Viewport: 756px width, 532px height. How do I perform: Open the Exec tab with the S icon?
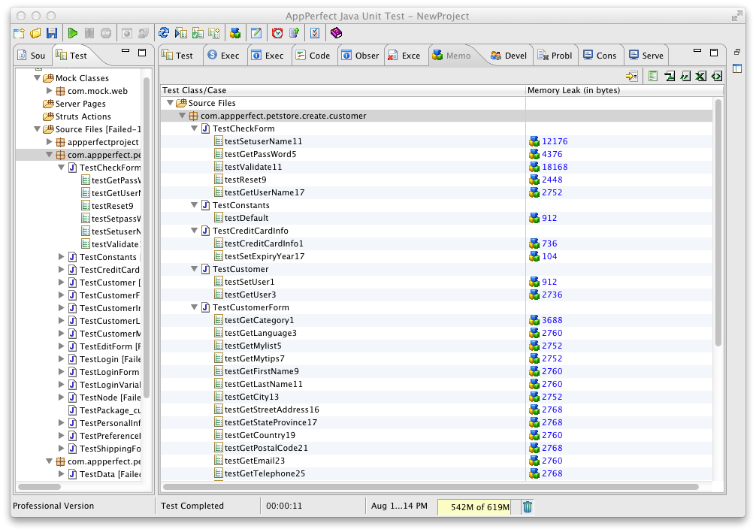(x=223, y=56)
